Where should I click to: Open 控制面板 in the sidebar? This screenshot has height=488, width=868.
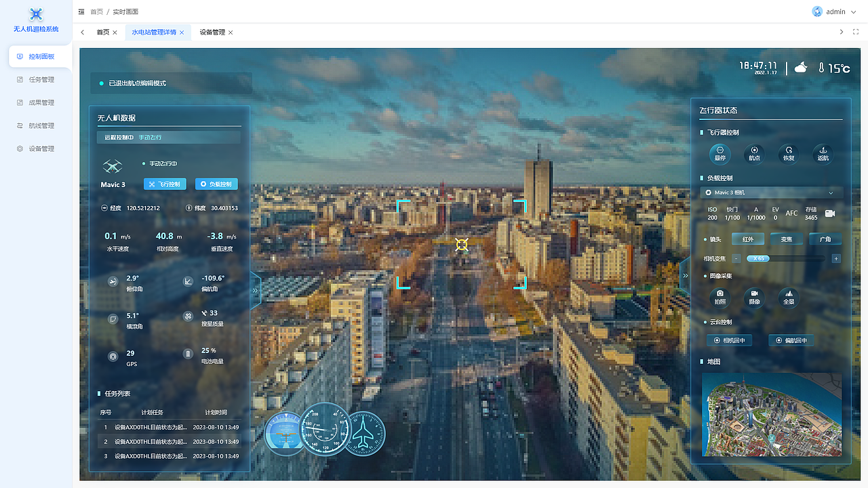tap(40, 57)
